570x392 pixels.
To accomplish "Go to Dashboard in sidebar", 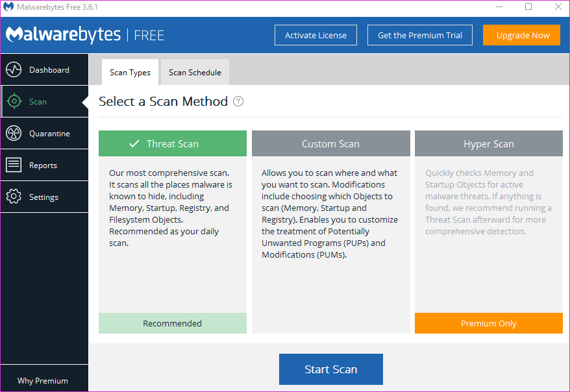I will [44, 69].
